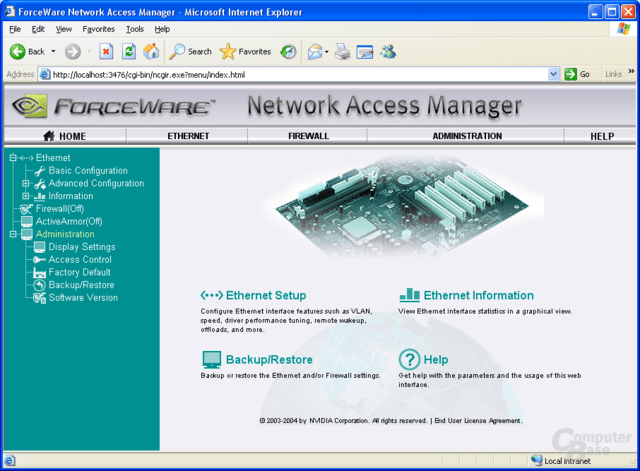Screen dimensions: 640x471
Task: Click the Advanced Configuration tools icon
Action: point(40,184)
